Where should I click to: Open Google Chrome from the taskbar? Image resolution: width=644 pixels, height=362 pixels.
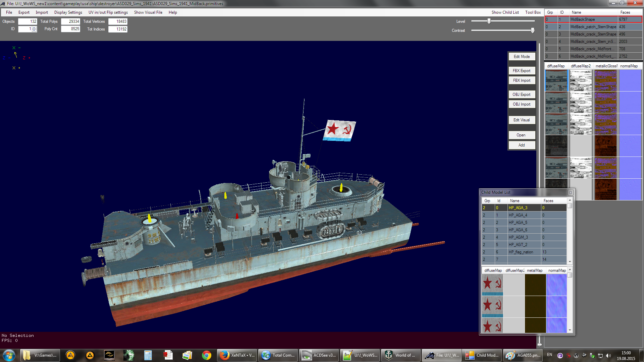click(206, 355)
